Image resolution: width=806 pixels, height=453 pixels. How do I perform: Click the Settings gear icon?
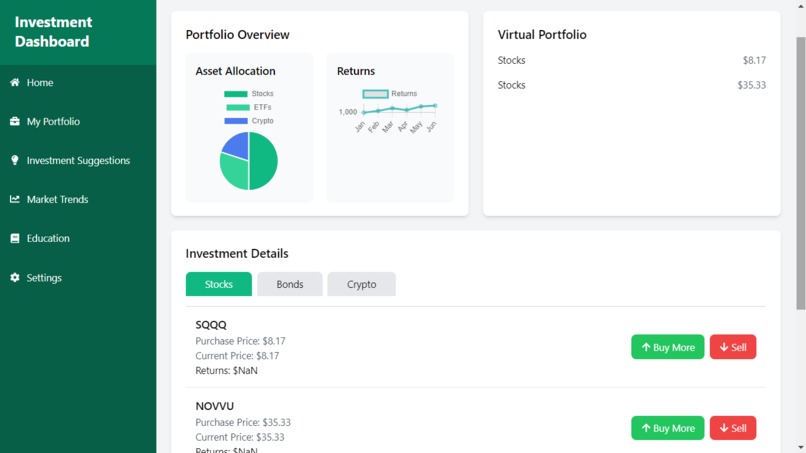pyautogui.click(x=14, y=278)
